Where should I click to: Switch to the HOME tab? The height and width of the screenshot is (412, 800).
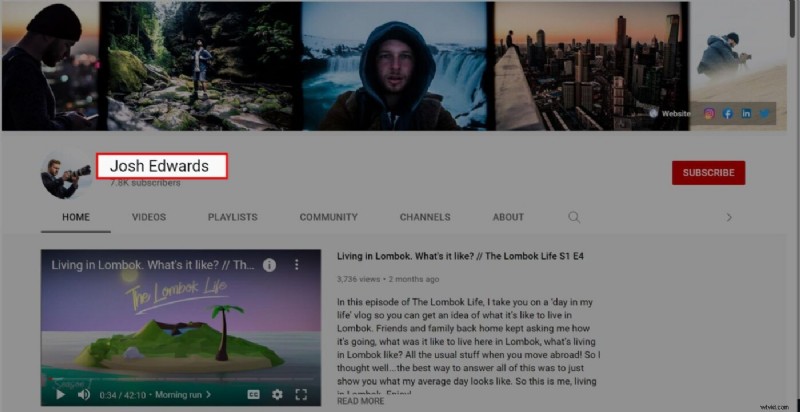(76, 217)
